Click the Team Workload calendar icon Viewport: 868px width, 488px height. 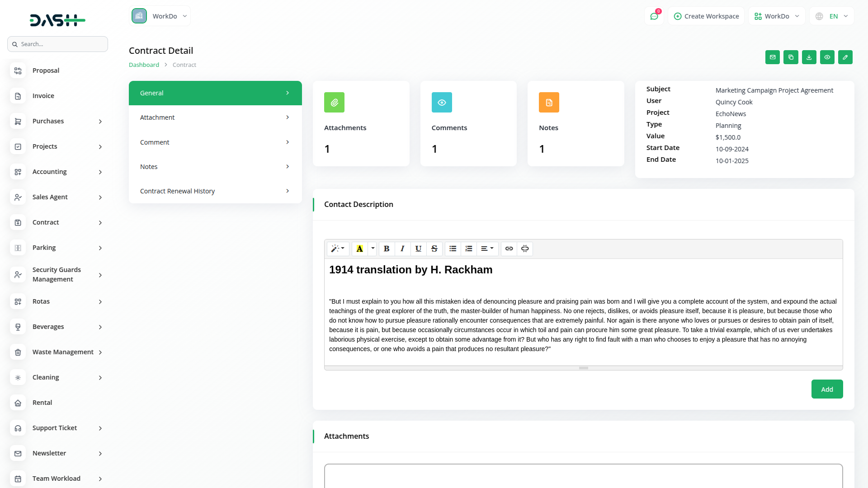18,479
